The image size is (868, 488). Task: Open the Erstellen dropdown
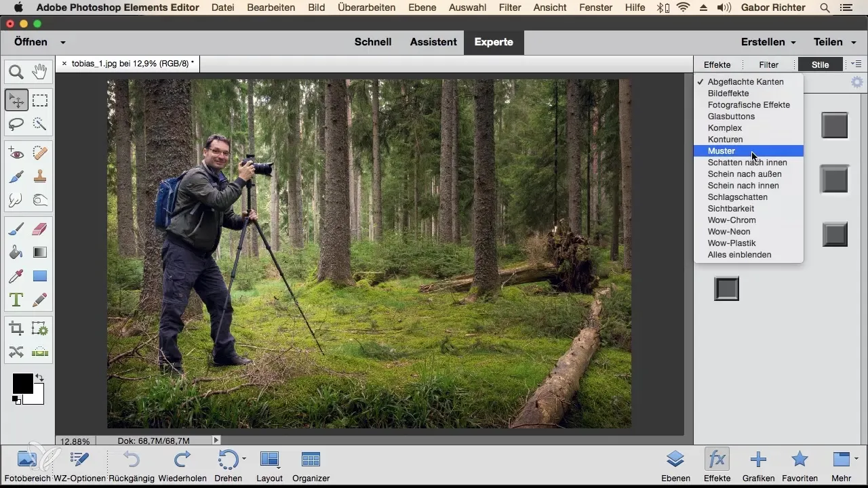768,42
